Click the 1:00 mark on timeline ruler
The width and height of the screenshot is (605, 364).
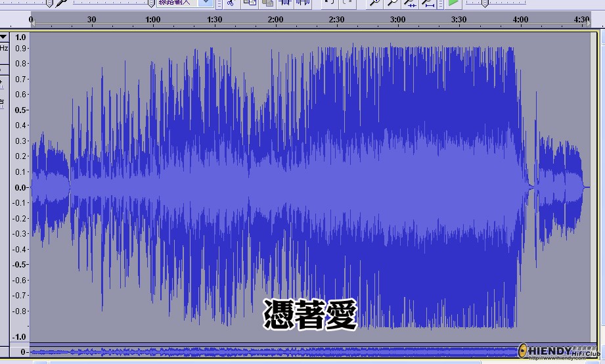click(152, 20)
